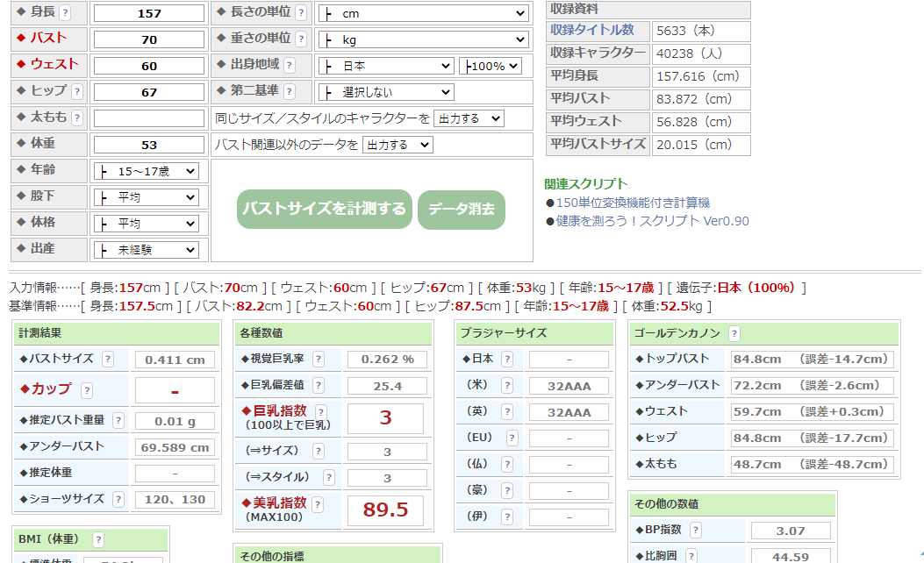The width and height of the screenshot is (924, 563).
Task: Click help icon next to ゴールデンカノン
Action: [x=734, y=334]
